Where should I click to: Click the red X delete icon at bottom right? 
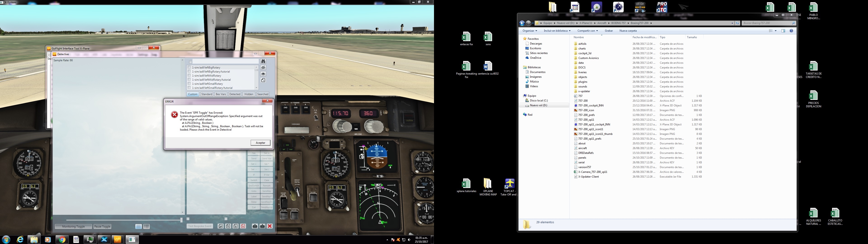(270, 226)
